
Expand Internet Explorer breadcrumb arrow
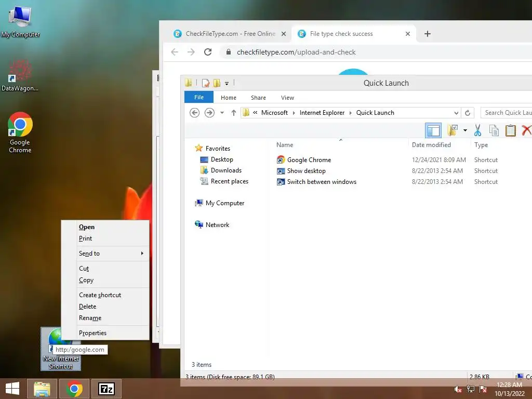(x=351, y=113)
